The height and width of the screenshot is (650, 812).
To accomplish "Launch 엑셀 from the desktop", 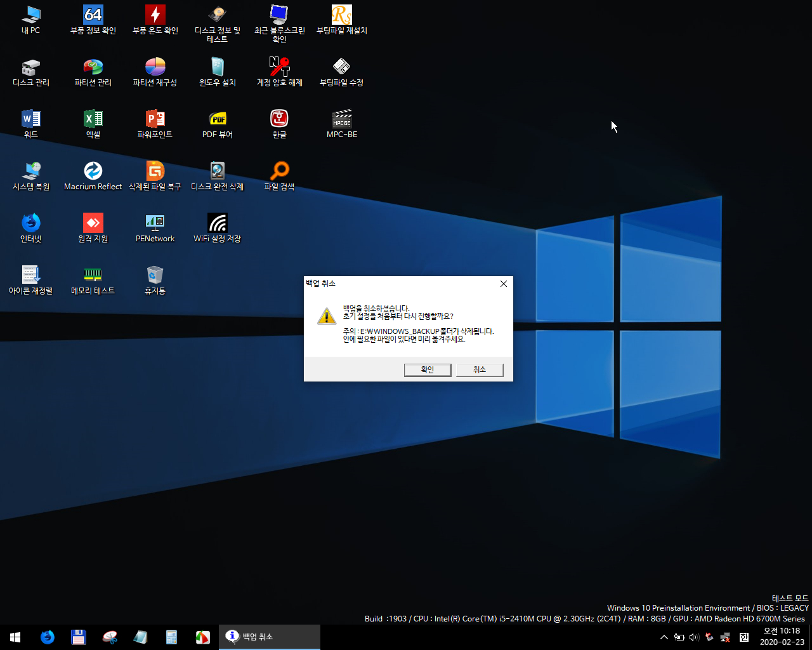I will (x=93, y=124).
